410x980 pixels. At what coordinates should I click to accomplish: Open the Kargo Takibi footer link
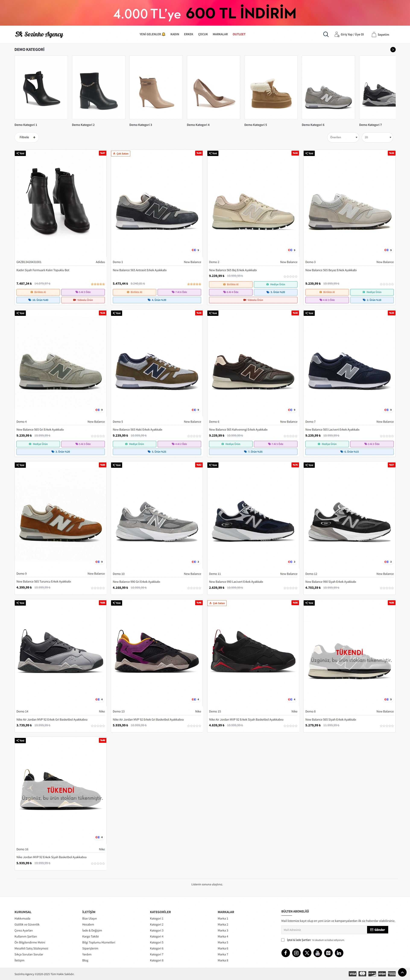(x=91, y=936)
